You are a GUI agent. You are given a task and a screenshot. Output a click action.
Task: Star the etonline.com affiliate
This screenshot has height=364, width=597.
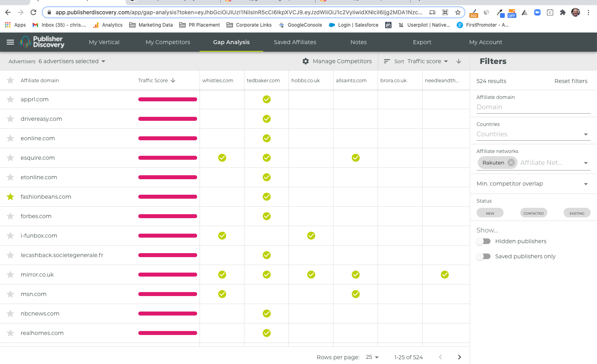click(10, 177)
